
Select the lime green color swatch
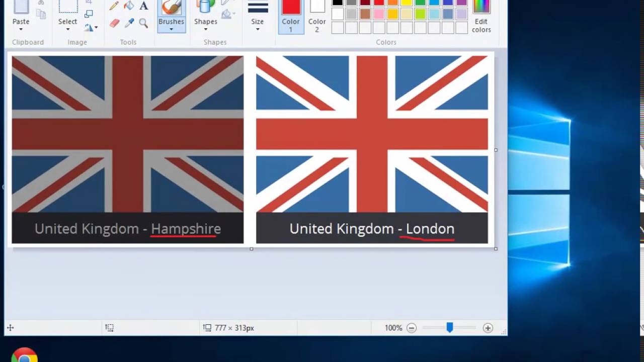click(x=420, y=14)
